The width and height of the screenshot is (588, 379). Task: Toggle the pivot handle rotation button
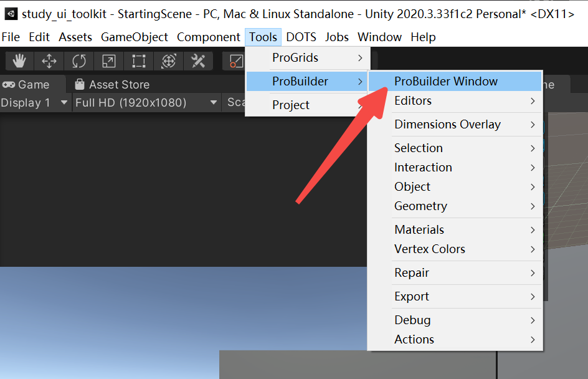pos(235,61)
